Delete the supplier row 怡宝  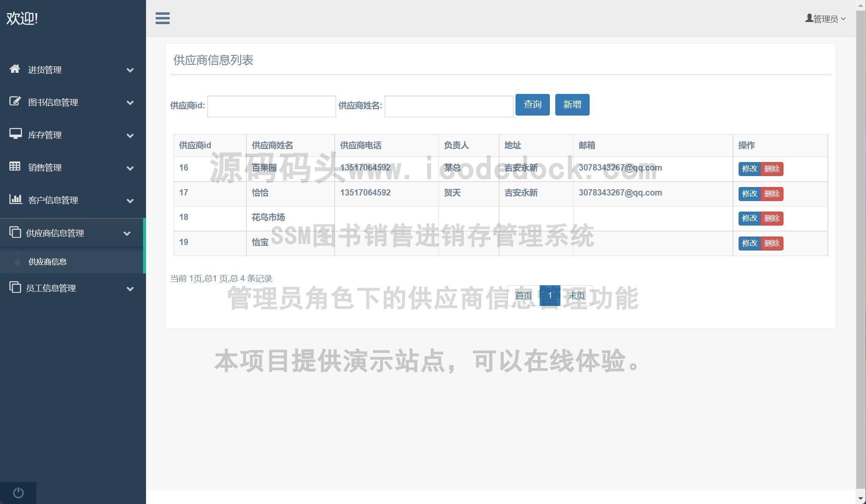pyautogui.click(x=772, y=243)
